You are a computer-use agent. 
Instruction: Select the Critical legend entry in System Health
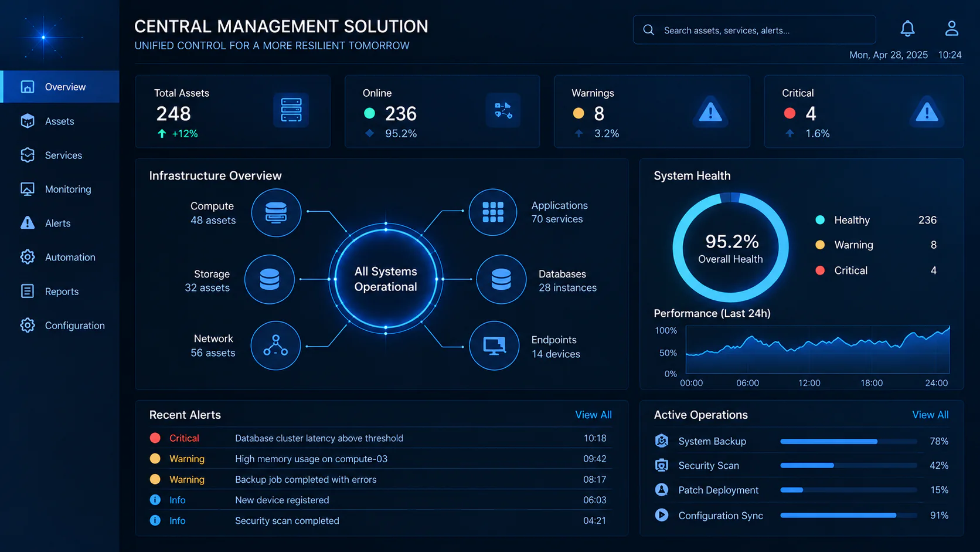click(x=876, y=270)
